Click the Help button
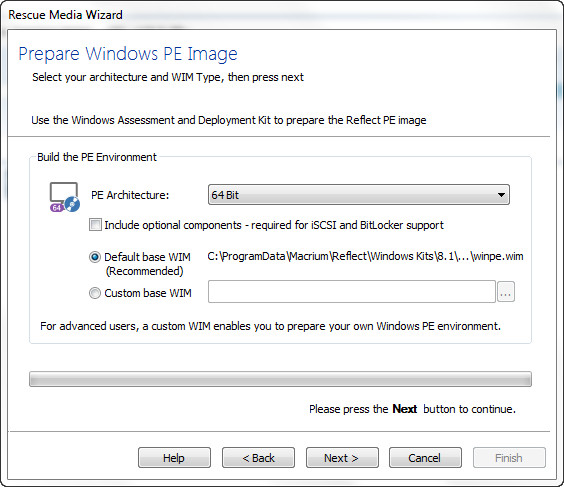564x487 pixels. point(174,458)
